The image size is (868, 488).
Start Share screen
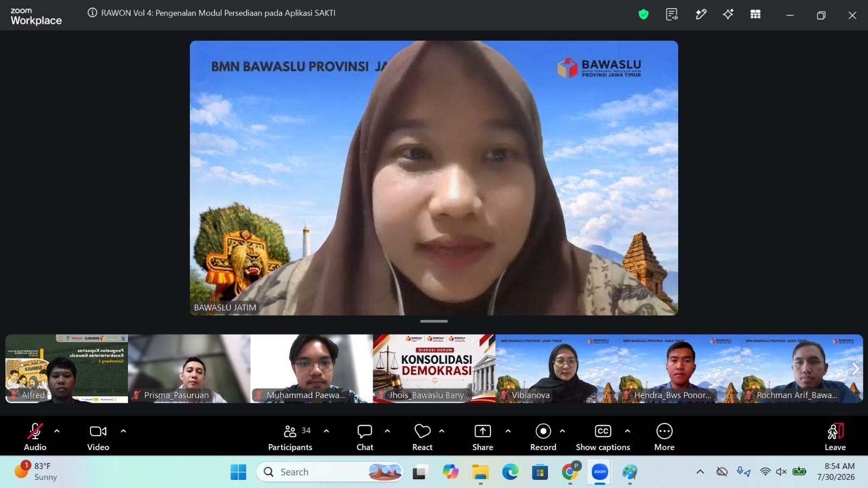[483, 436]
